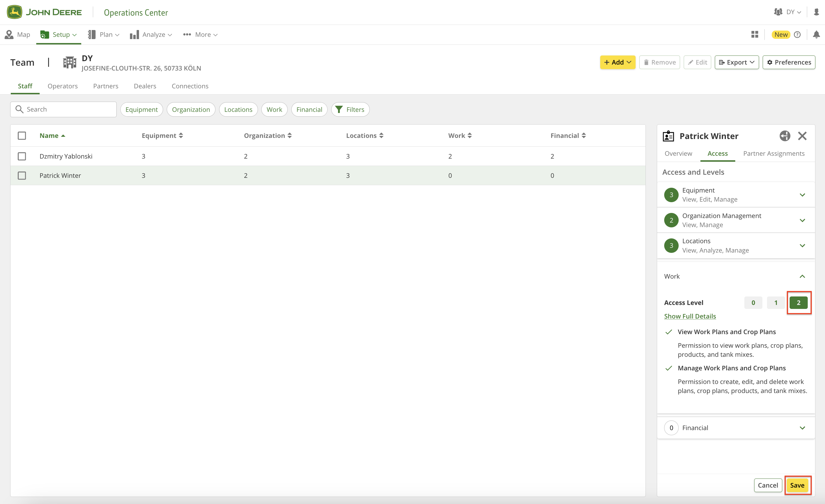Check the box for Dzmitry Yablonski
This screenshot has height=504, width=825.
pos(22,156)
